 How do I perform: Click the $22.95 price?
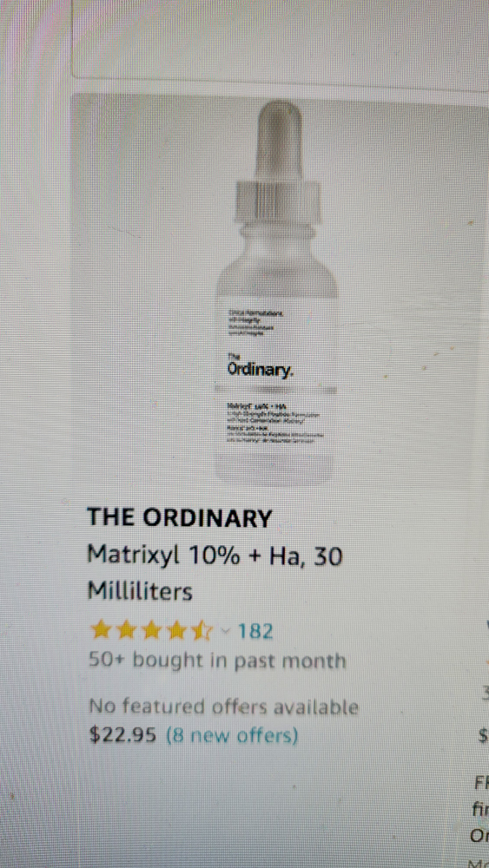pos(125,735)
